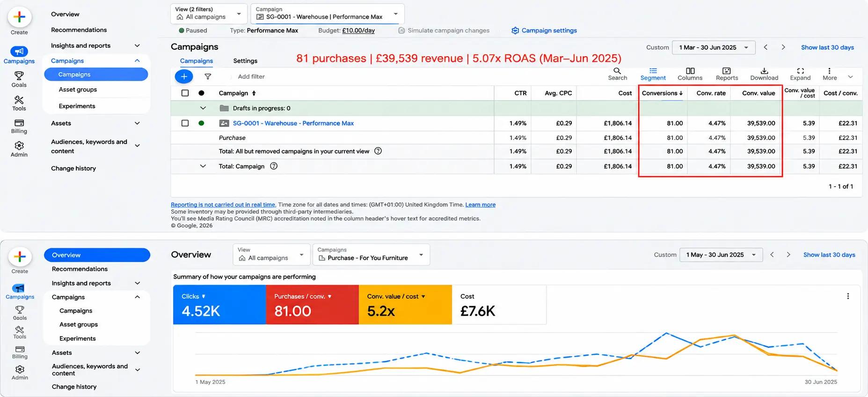The image size is (868, 397).
Task: Open the View 'All campaigns' dropdown on Overview page
Action: [271, 254]
